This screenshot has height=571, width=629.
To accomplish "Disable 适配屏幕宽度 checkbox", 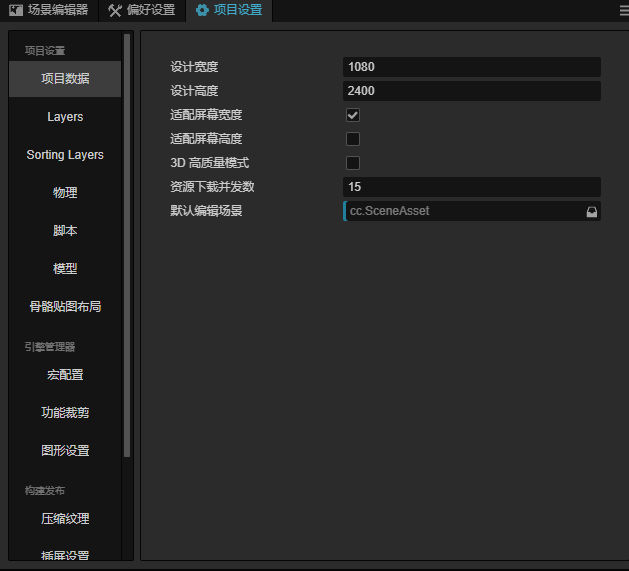I will [x=353, y=115].
